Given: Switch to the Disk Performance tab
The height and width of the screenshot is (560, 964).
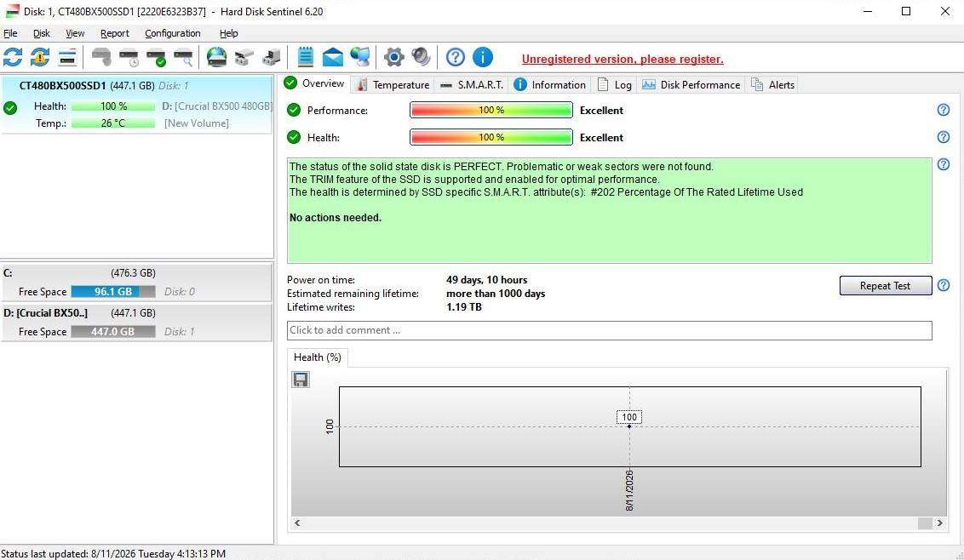Looking at the screenshot, I should pos(691,85).
